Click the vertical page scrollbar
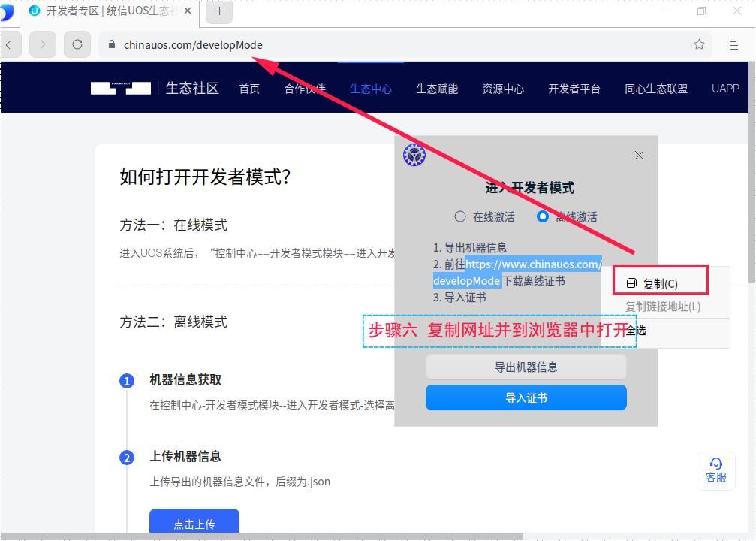This screenshot has width=756, height=541. coord(752,174)
